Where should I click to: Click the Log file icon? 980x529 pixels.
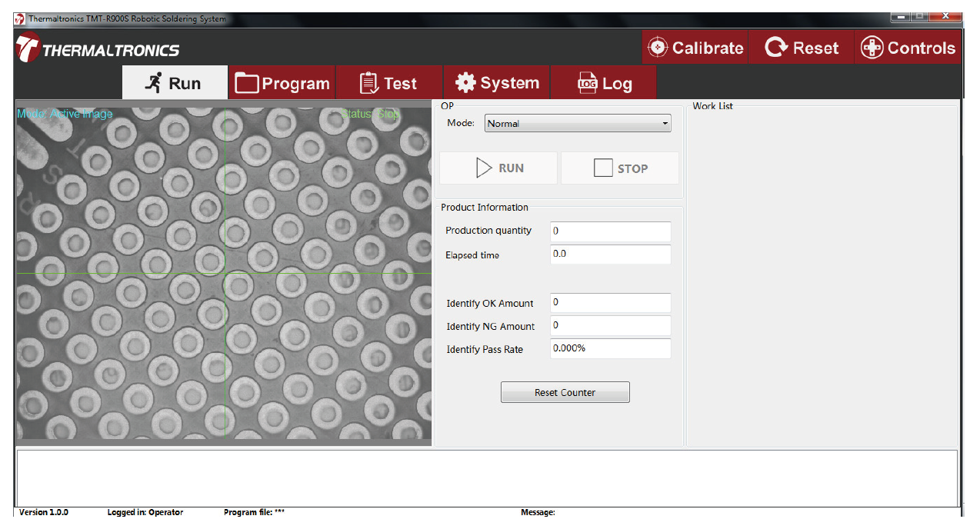(x=587, y=83)
